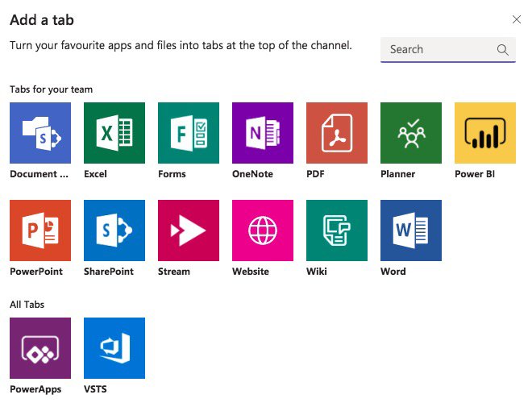The width and height of the screenshot is (532, 407).
Task: Select the Word app icon
Action: (411, 230)
